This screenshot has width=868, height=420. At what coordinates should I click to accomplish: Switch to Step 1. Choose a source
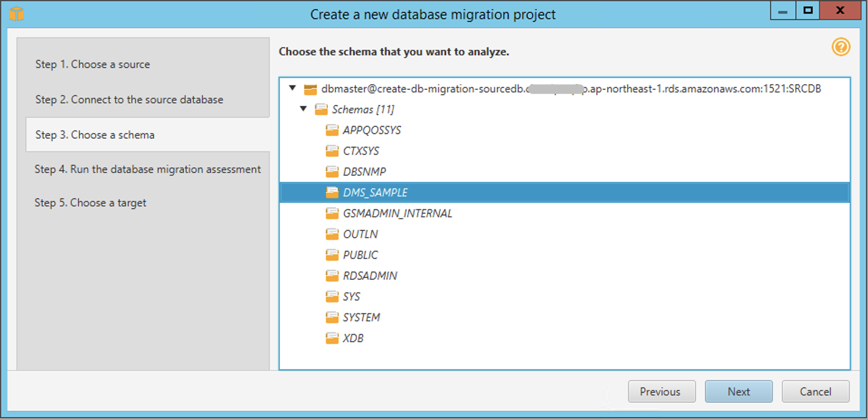pos(92,64)
